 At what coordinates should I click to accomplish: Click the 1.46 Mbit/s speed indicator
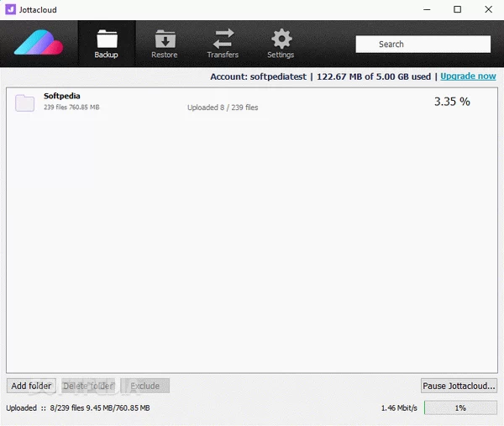click(399, 408)
